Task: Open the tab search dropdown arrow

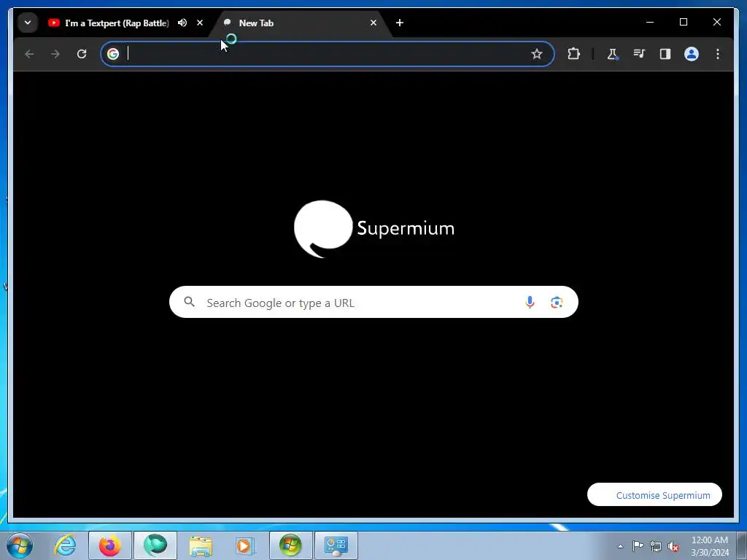Action: (x=28, y=23)
